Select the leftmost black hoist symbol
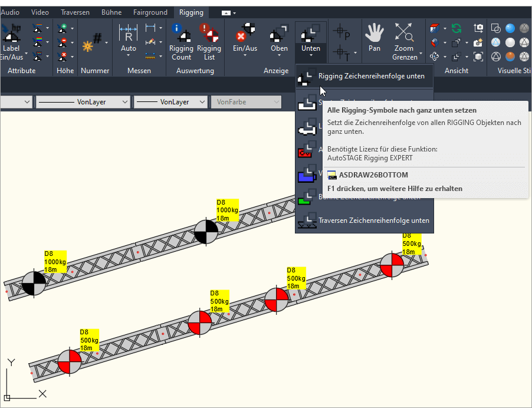The image size is (532, 408). (34, 284)
